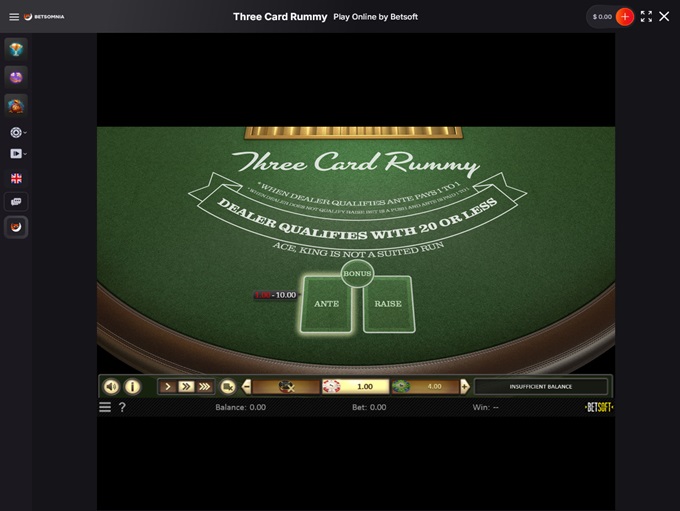Select the slowest game speed arrow
Viewport: 680px width, 511px height.
pos(167,387)
